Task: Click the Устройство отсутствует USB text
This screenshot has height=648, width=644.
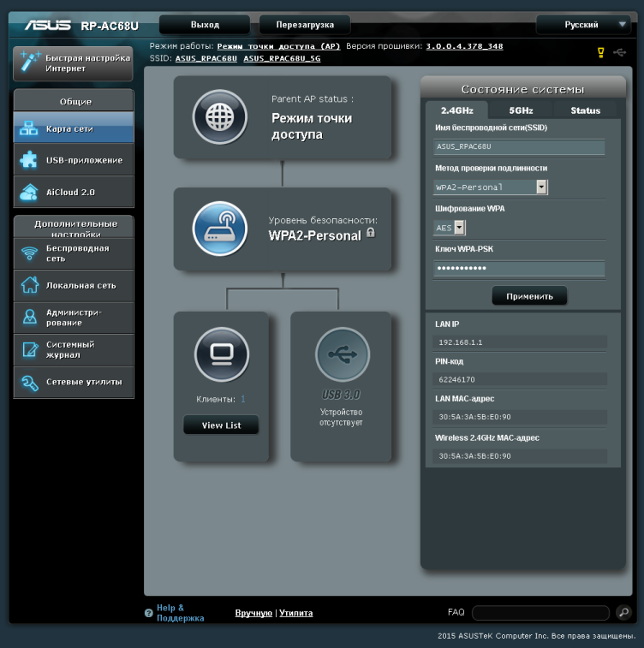Action: click(341, 417)
